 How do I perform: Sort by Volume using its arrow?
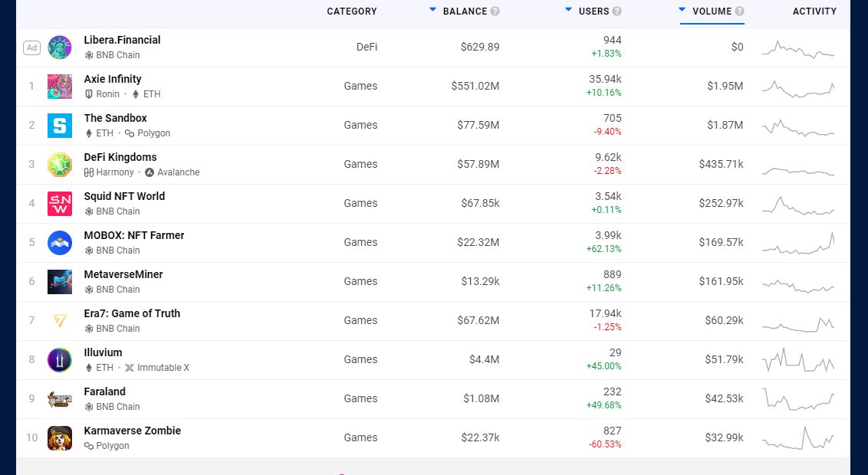tap(682, 9)
